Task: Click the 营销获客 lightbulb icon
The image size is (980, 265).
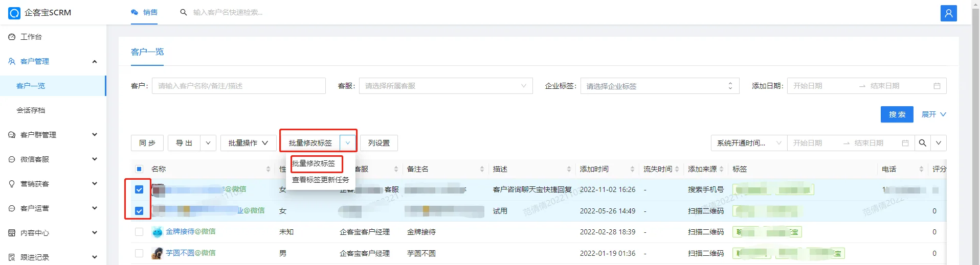Action: (12, 184)
